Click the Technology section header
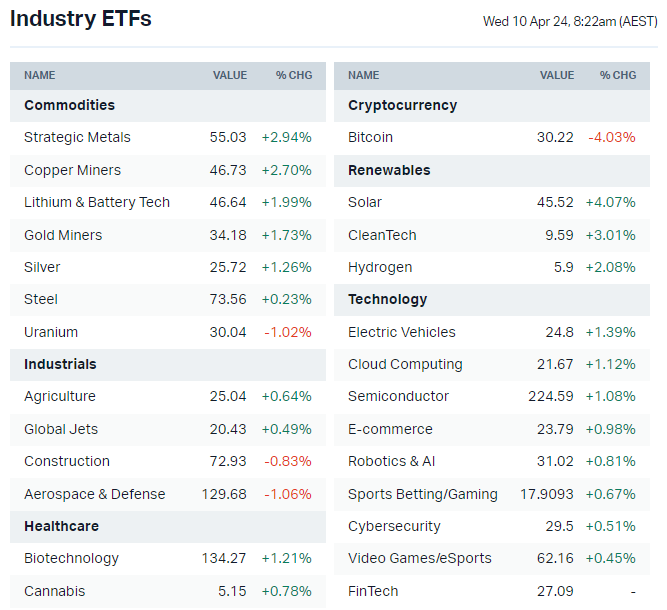Image resolution: width=667 pixels, height=610 pixels. (387, 299)
